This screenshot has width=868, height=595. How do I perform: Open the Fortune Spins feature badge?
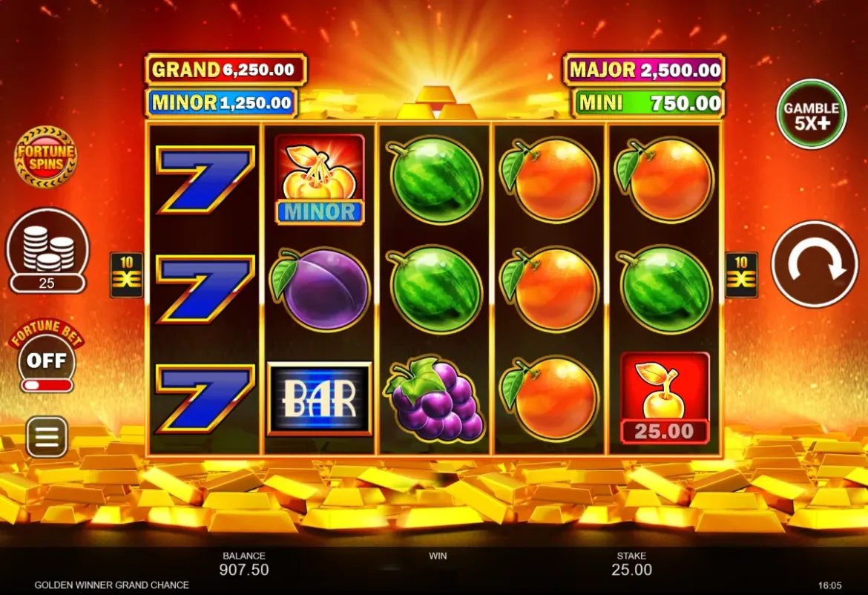click(45, 157)
